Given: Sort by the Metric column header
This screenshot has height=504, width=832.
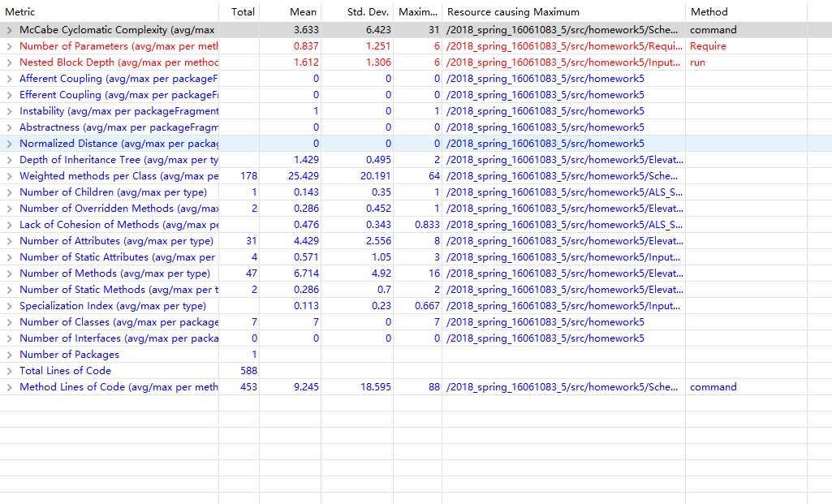Looking at the screenshot, I should (110, 11).
